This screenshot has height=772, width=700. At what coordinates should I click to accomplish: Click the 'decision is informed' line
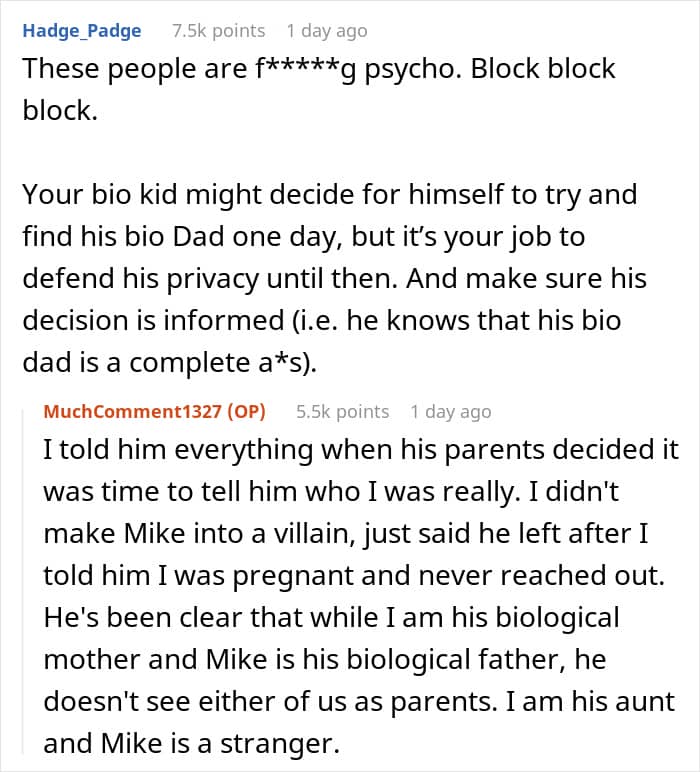click(x=322, y=321)
